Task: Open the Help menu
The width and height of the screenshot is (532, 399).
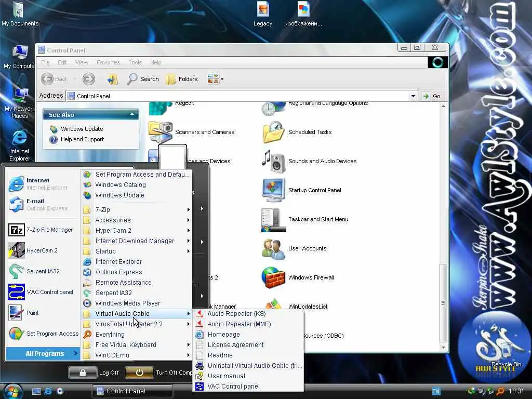Action: click(156, 62)
